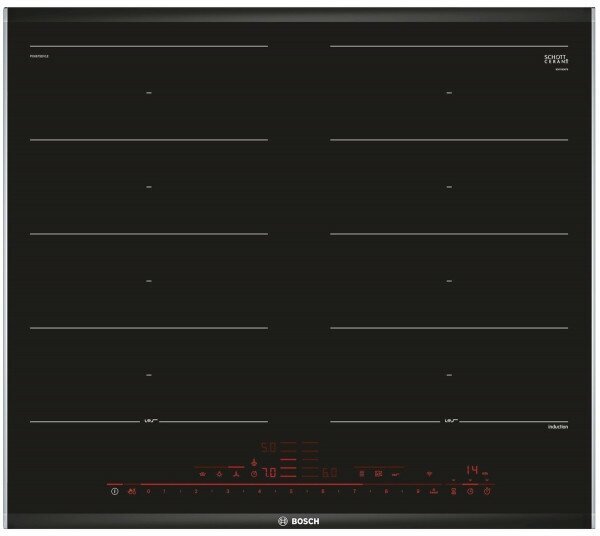Tap the PowerBoost pan icon
Viewport: 600px width, 536px height.
click(434, 491)
